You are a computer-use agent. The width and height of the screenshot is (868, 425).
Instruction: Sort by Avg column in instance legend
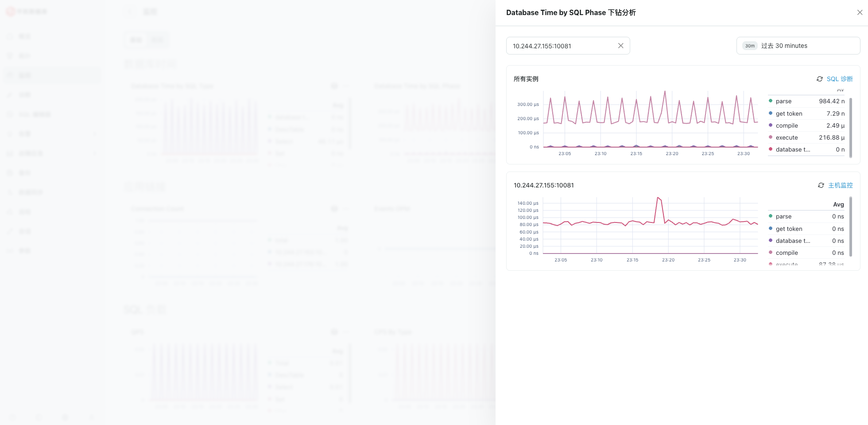point(838,204)
